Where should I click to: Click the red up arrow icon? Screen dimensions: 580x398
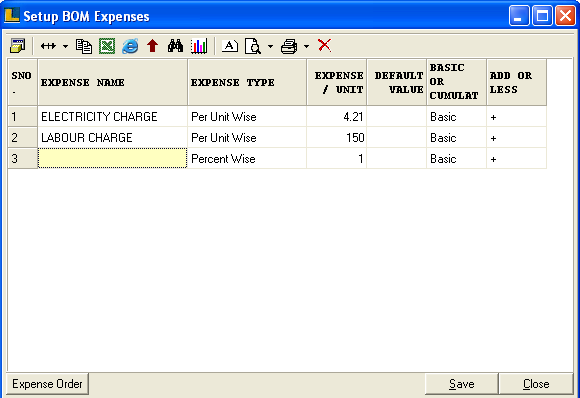(152, 46)
